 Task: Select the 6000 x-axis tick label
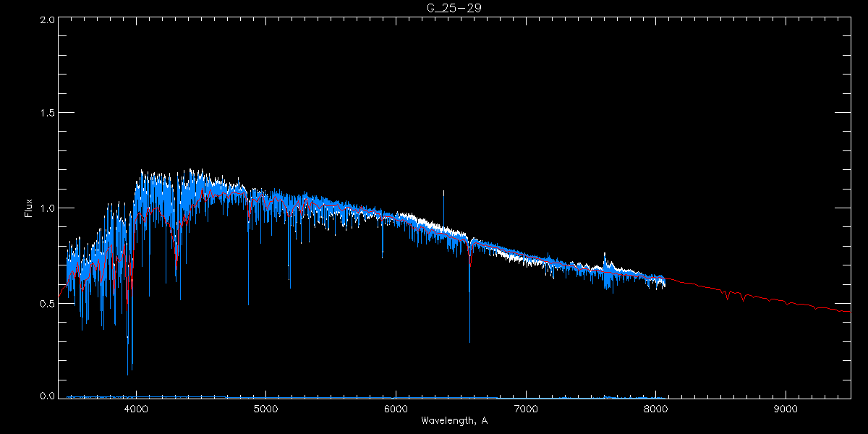point(396,409)
